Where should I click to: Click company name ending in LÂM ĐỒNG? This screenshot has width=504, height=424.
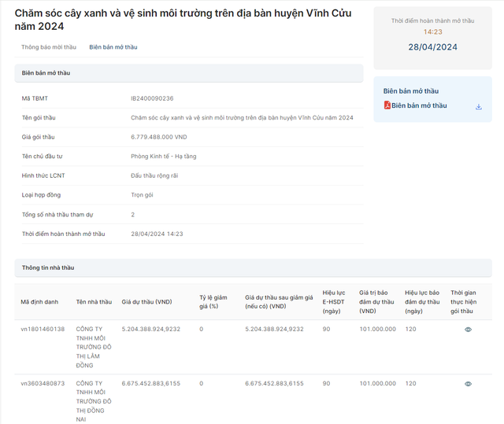pos(94,347)
